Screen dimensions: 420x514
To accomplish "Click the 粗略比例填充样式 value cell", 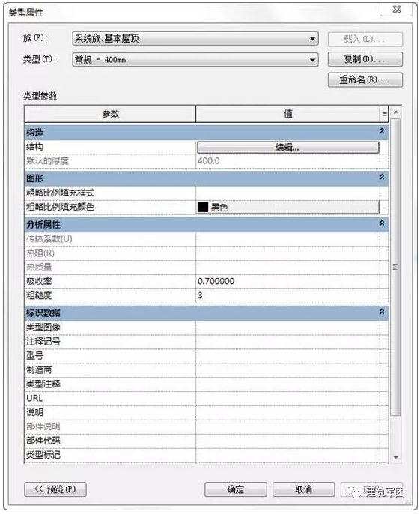I will (287, 193).
